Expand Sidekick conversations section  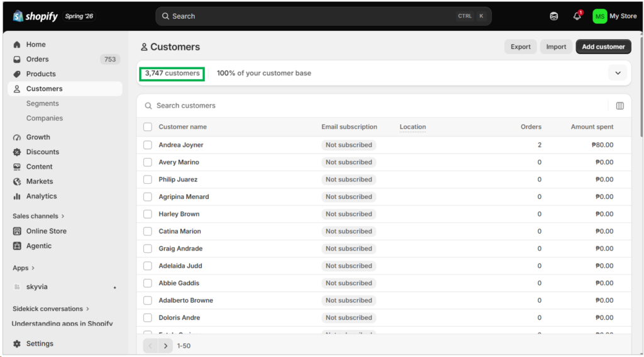51,309
